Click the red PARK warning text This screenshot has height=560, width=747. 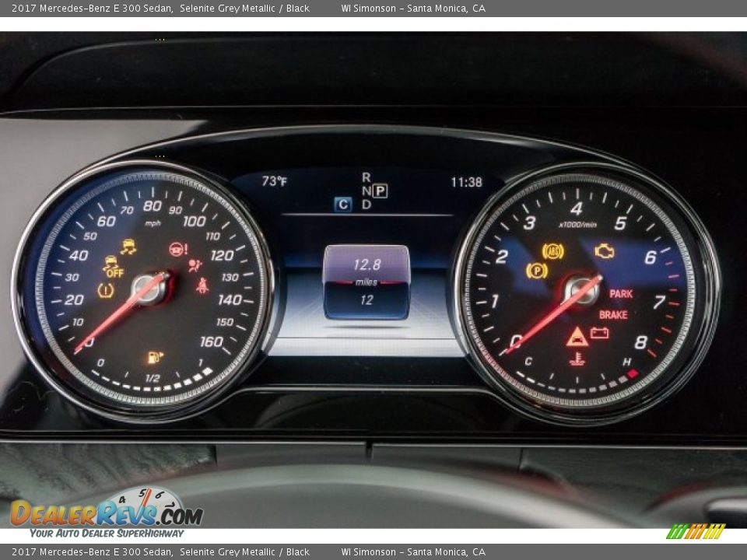(621, 294)
